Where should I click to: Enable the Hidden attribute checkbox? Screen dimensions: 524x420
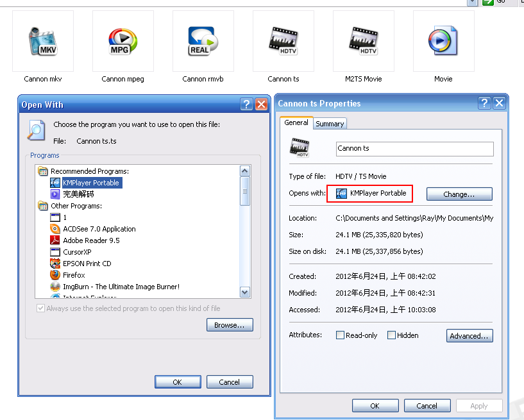point(391,335)
